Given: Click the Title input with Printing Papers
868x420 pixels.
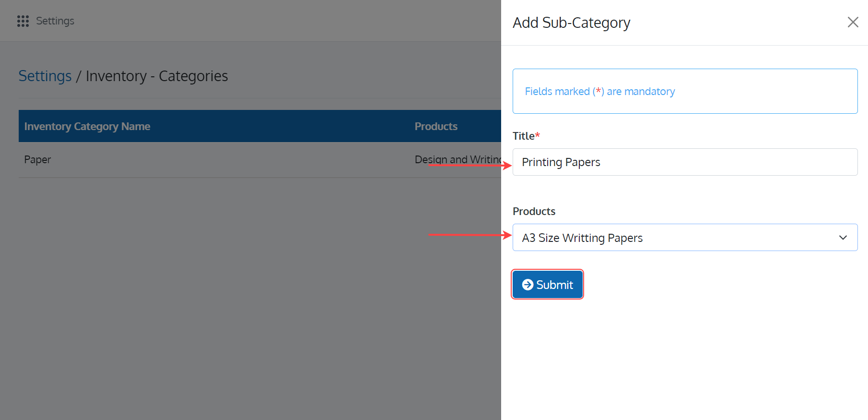Looking at the screenshot, I should pyautogui.click(x=684, y=162).
